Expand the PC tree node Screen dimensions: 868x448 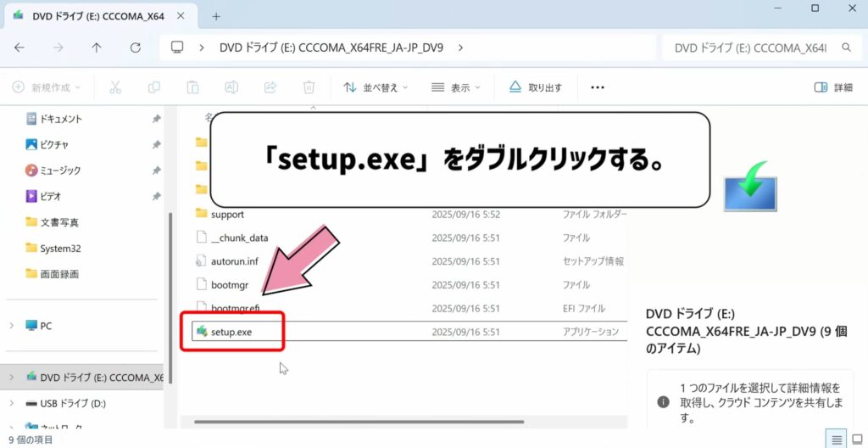tap(12, 326)
